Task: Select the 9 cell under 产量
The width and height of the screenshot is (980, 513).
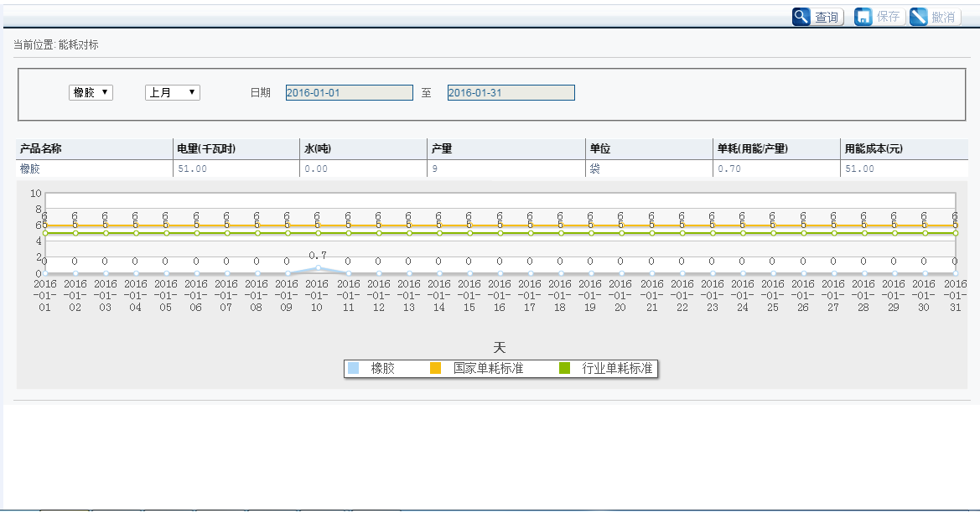Action: 506,168
